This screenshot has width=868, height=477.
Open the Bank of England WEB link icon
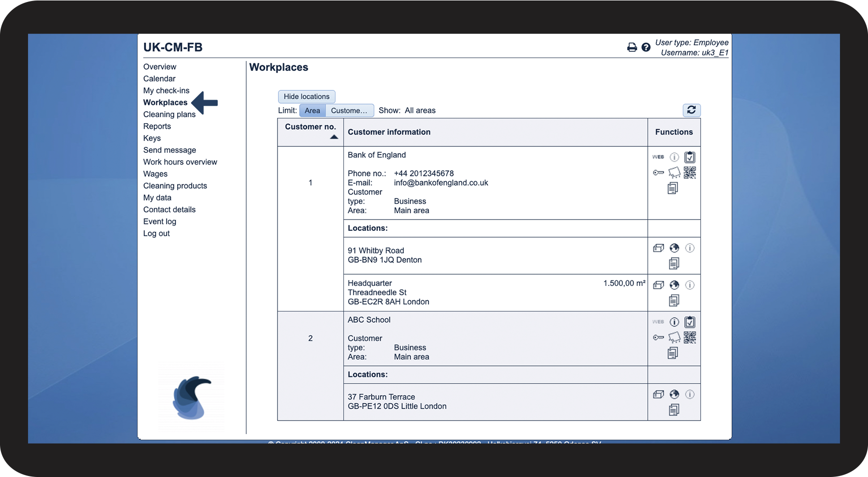[658, 157]
